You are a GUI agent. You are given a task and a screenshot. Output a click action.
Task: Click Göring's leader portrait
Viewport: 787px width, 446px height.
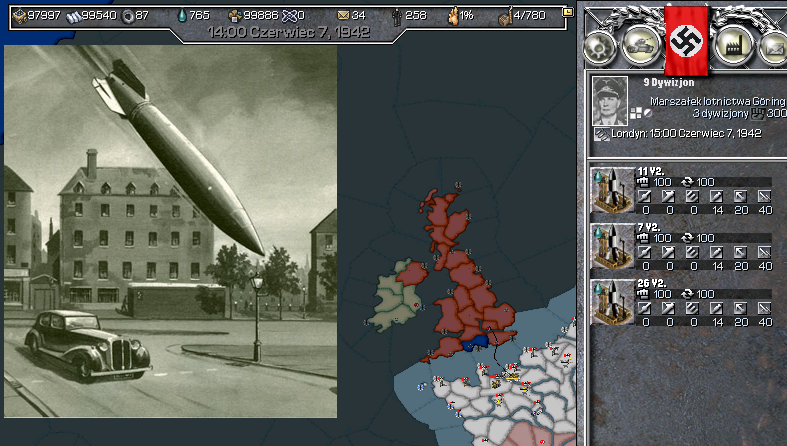[x=610, y=101]
